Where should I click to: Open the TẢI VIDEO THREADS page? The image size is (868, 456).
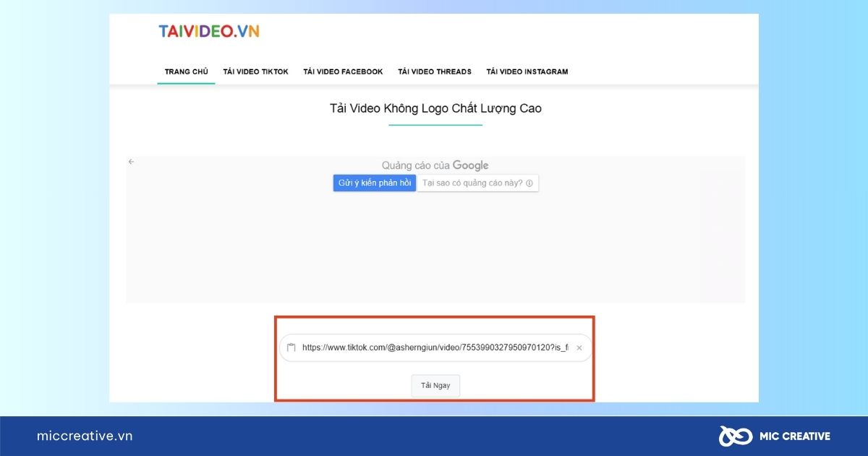(x=434, y=72)
